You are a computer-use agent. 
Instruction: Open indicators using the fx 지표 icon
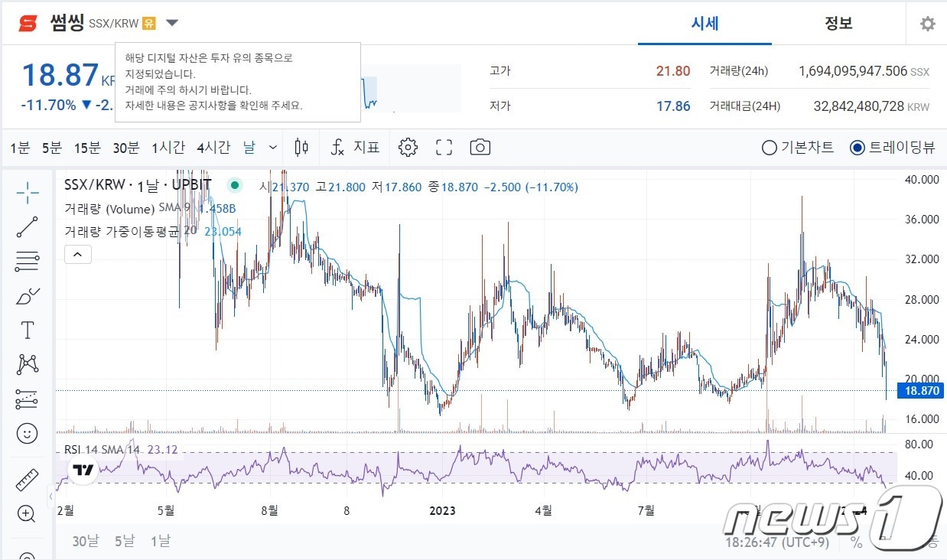point(354,147)
